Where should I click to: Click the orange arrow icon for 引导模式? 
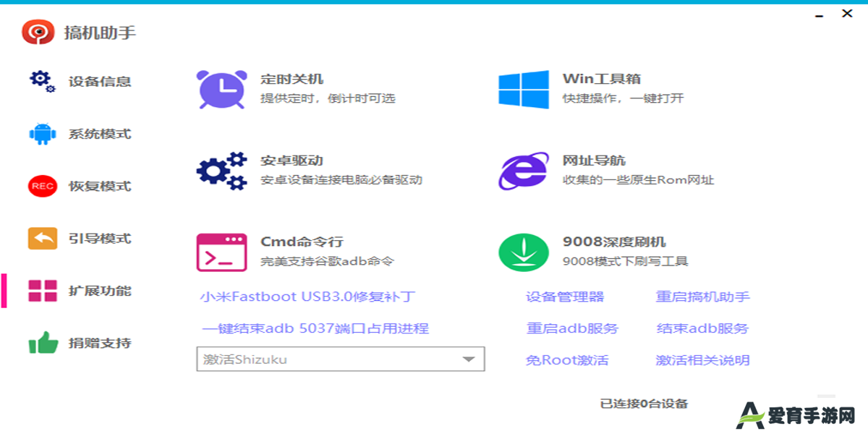click(x=42, y=239)
